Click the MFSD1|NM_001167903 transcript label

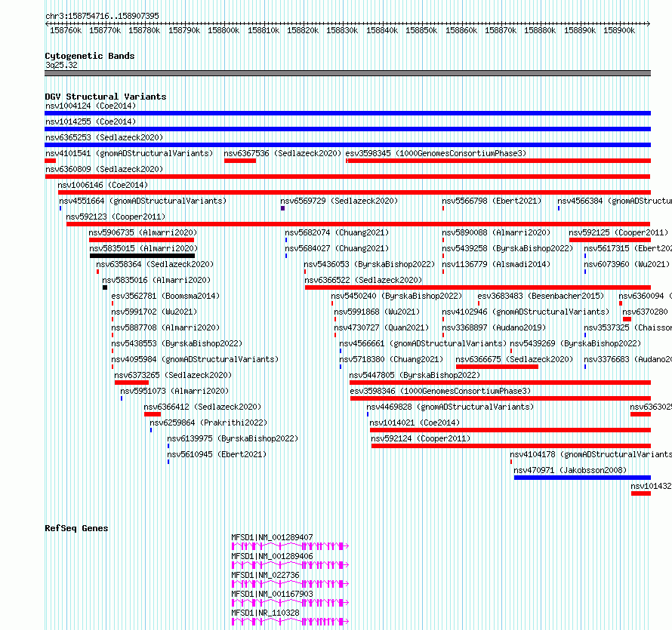click(272, 594)
